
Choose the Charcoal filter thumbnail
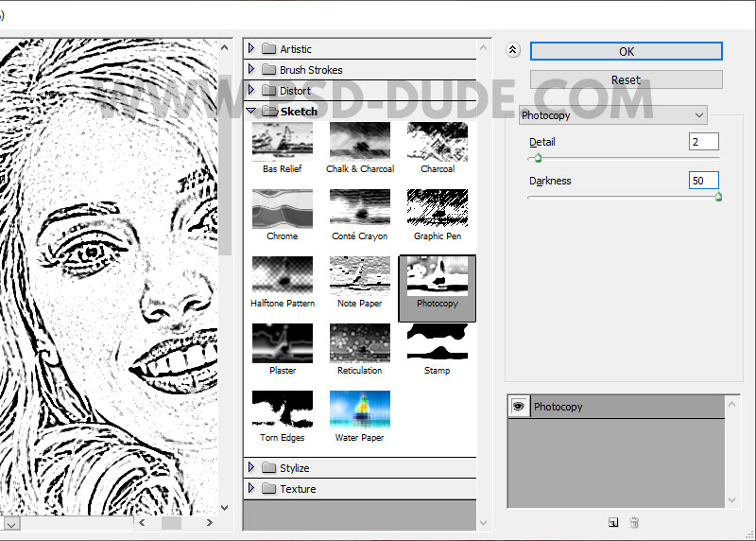click(x=438, y=141)
